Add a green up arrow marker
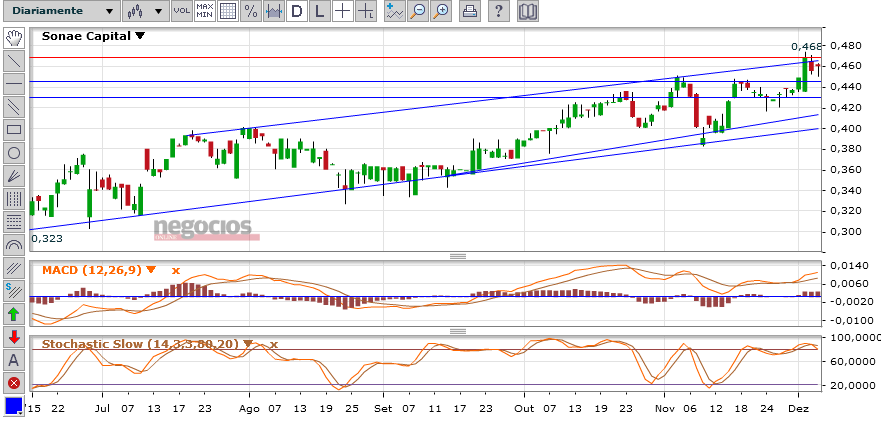 point(14,314)
